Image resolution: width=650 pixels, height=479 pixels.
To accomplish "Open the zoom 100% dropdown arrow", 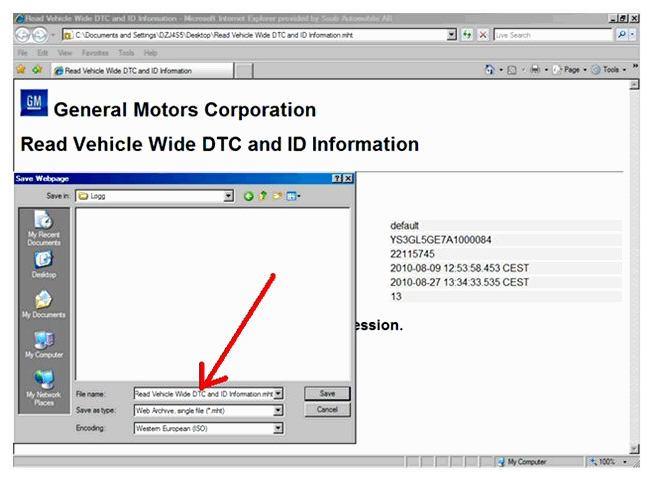I will [625, 462].
